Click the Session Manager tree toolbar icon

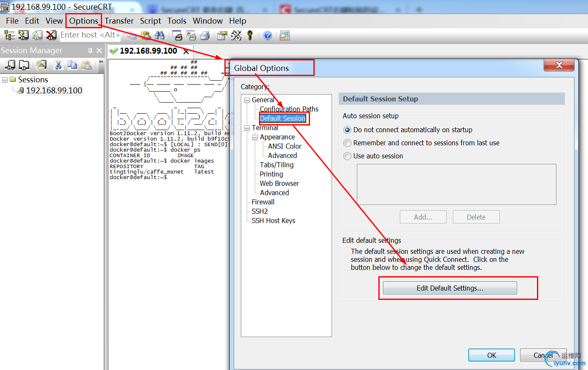click(9, 35)
